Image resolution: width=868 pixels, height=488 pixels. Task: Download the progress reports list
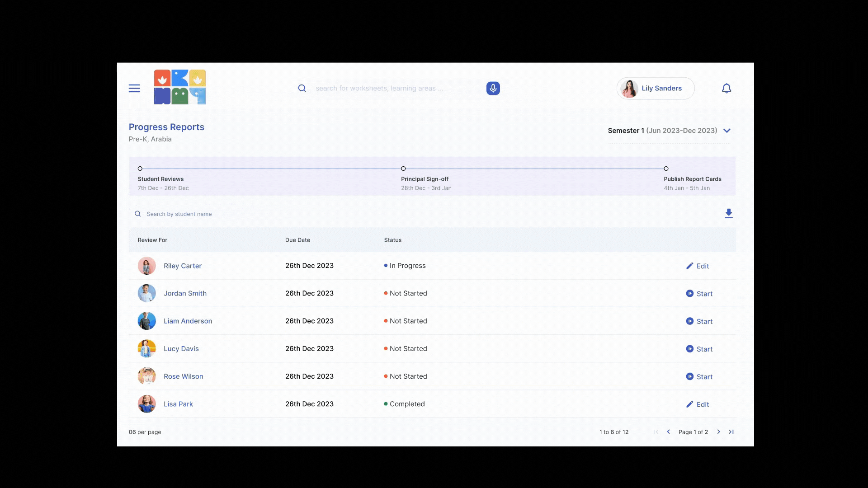728,214
